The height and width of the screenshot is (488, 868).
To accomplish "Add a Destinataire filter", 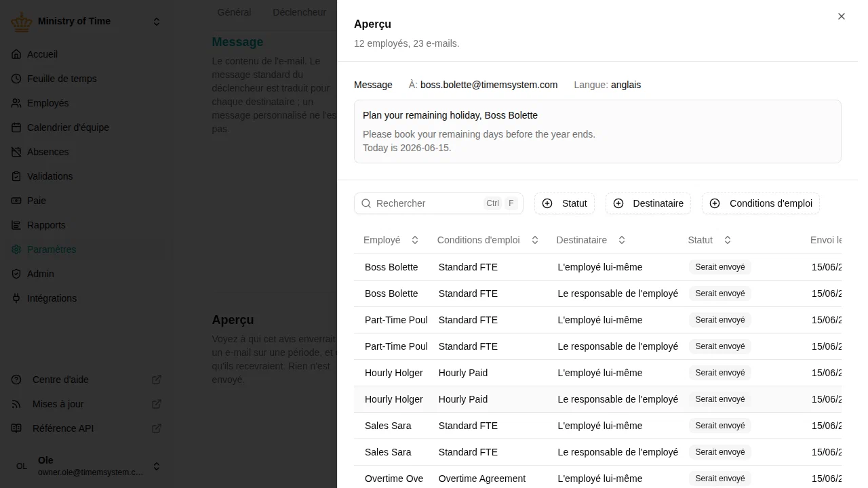I will pos(648,203).
